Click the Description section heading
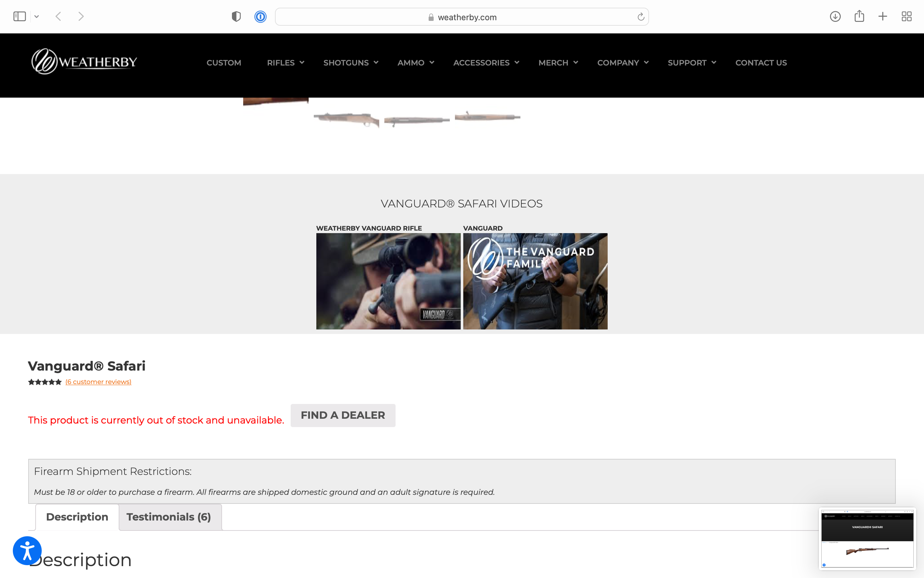Screen dimensions: 924x578 tap(80, 560)
